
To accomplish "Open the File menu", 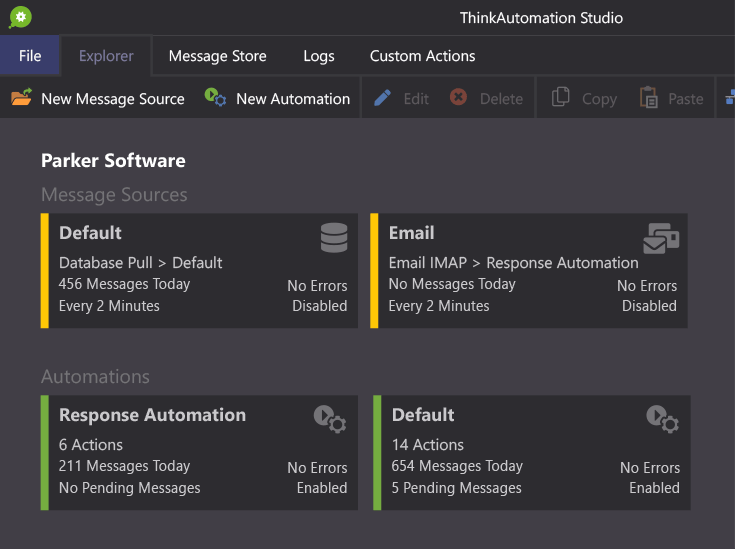I will click(30, 56).
